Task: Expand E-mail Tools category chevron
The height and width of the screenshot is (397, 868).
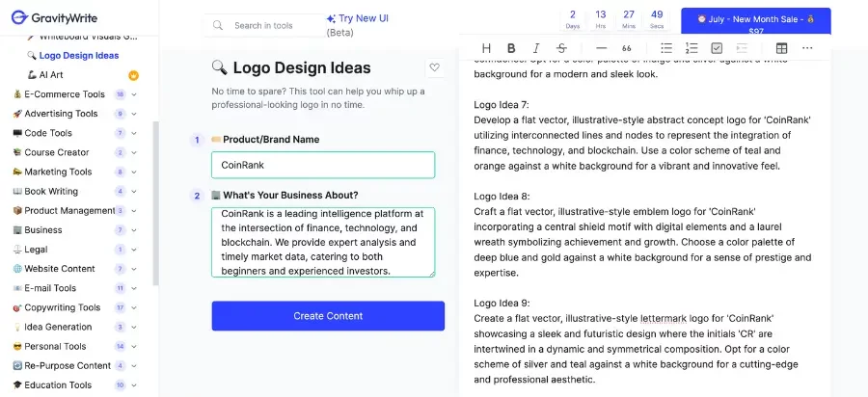Action: pyautogui.click(x=133, y=288)
